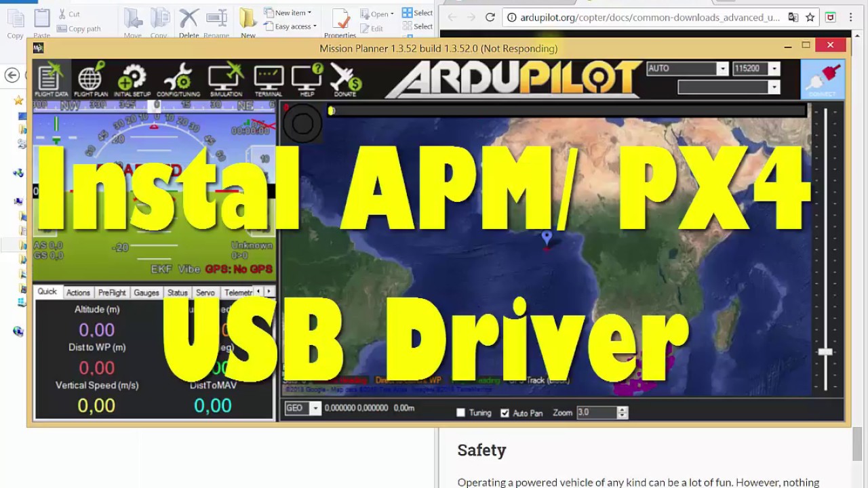Click New folder in Explorer ribbon
The width and height of the screenshot is (868, 488).
click(248, 22)
